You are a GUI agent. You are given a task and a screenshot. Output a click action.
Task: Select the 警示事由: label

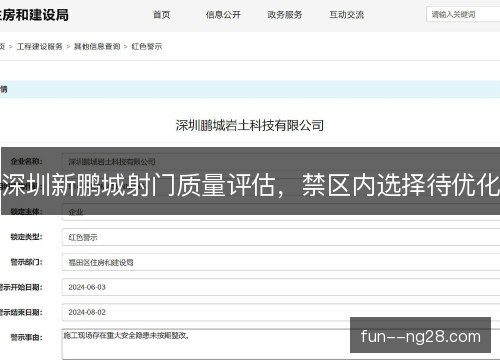coord(26,337)
